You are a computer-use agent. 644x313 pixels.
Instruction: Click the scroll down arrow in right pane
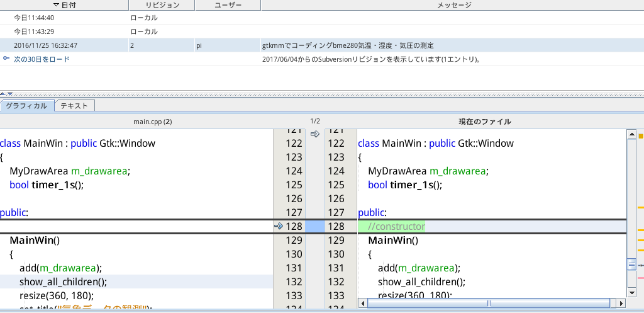[x=631, y=292]
